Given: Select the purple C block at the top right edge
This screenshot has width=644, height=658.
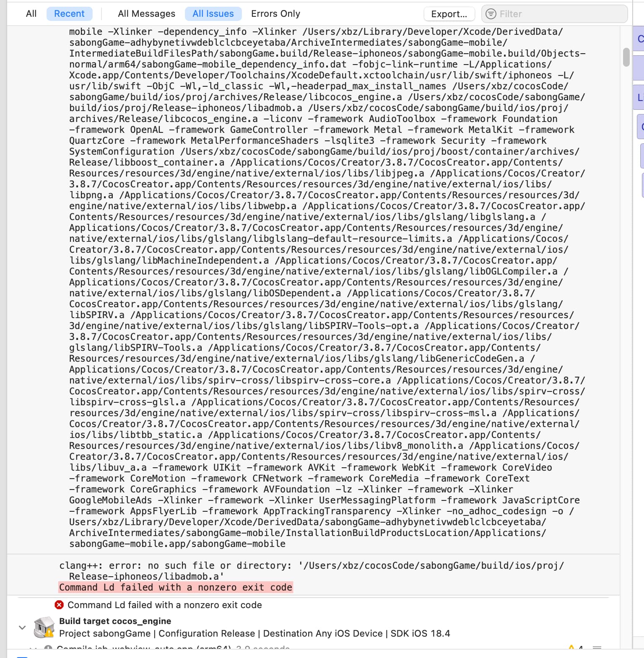Looking at the screenshot, I should click(x=639, y=39).
